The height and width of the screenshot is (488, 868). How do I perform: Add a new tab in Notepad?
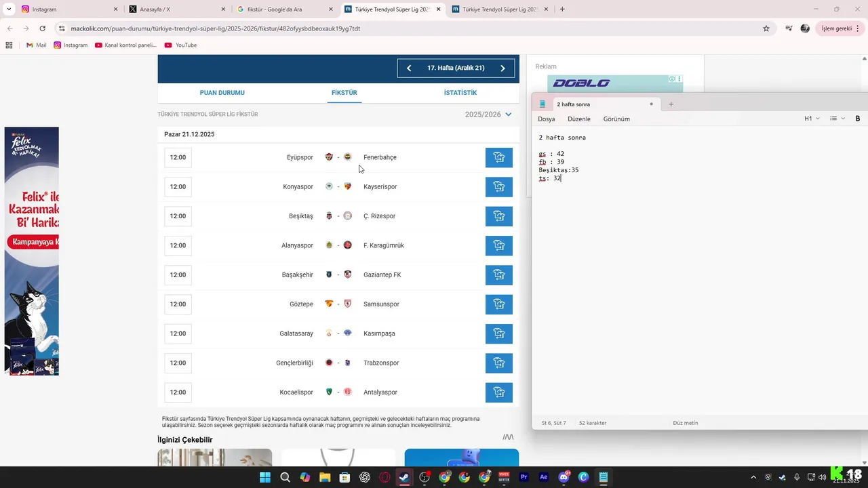[x=671, y=104]
